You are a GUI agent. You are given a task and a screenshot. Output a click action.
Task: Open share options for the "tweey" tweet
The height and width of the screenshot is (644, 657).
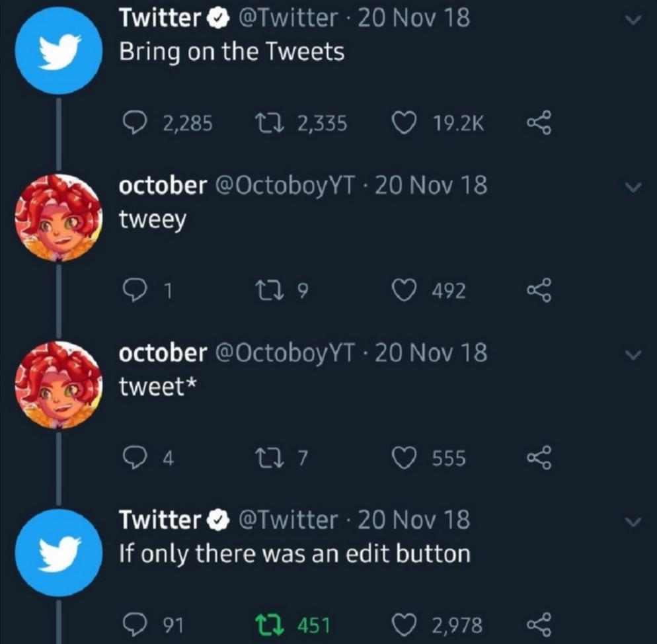click(x=538, y=290)
